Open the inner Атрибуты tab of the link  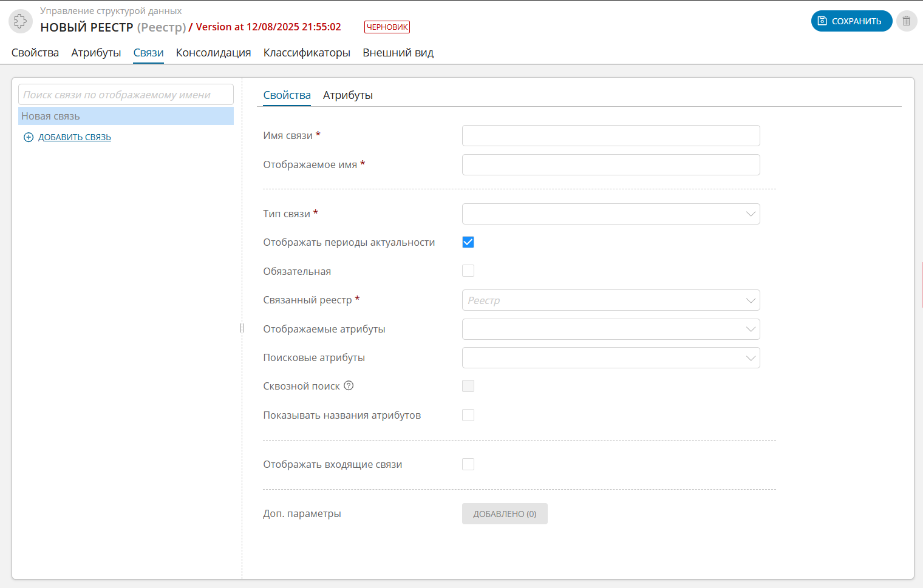[x=347, y=95]
